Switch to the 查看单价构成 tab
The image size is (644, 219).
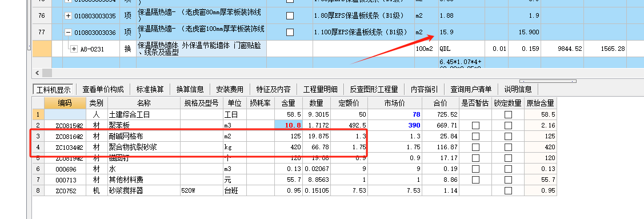pyautogui.click(x=103, y=89)
